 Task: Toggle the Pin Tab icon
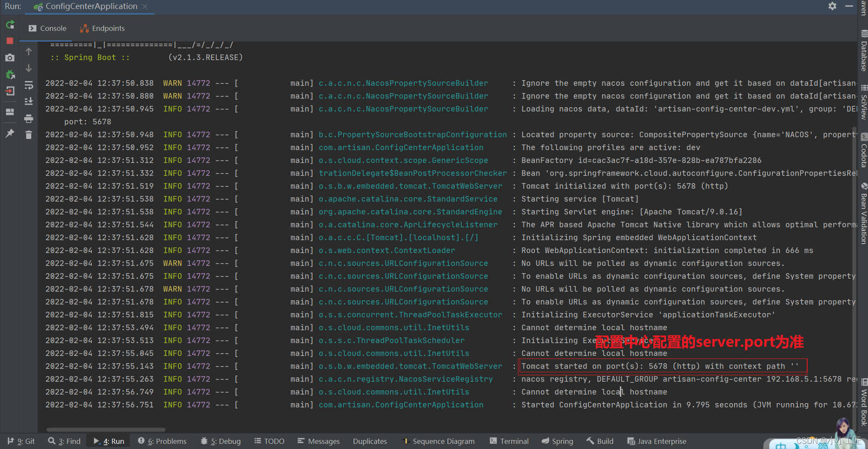[x=10, y=133]
